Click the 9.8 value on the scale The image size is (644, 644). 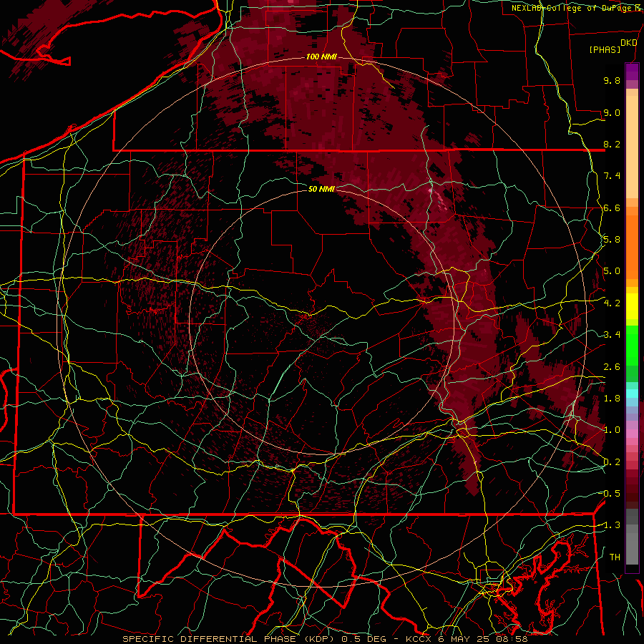pyautogui.click(x=612, y=80)
